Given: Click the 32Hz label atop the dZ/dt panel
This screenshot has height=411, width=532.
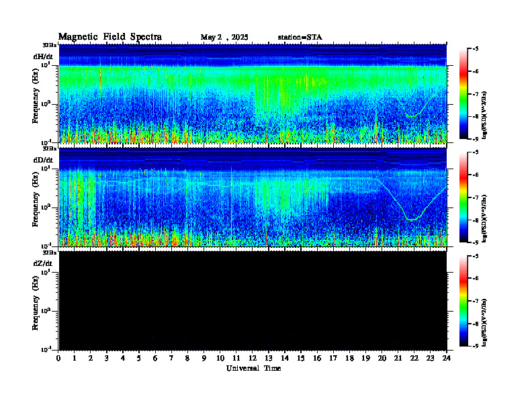Looking at the screenshot, I should click(50, 253).
